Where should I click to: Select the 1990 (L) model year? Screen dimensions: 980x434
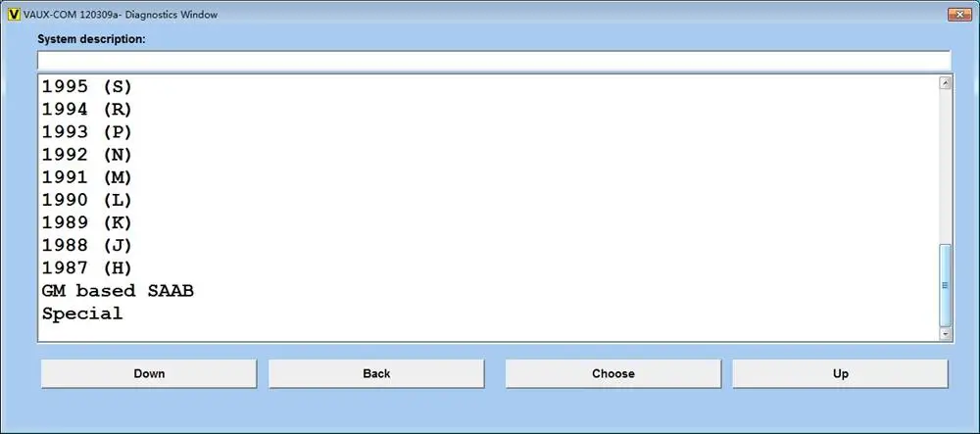click(87, 201)
